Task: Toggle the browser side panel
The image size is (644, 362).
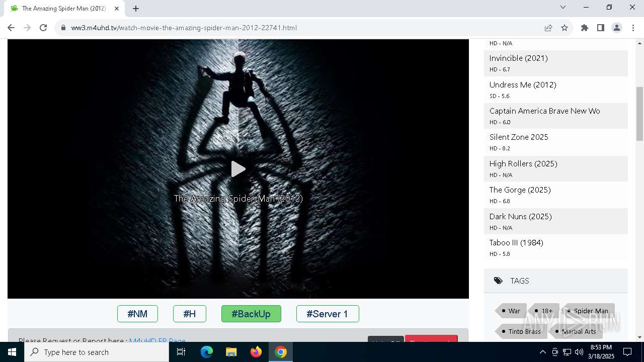Action: click(601, 28)
